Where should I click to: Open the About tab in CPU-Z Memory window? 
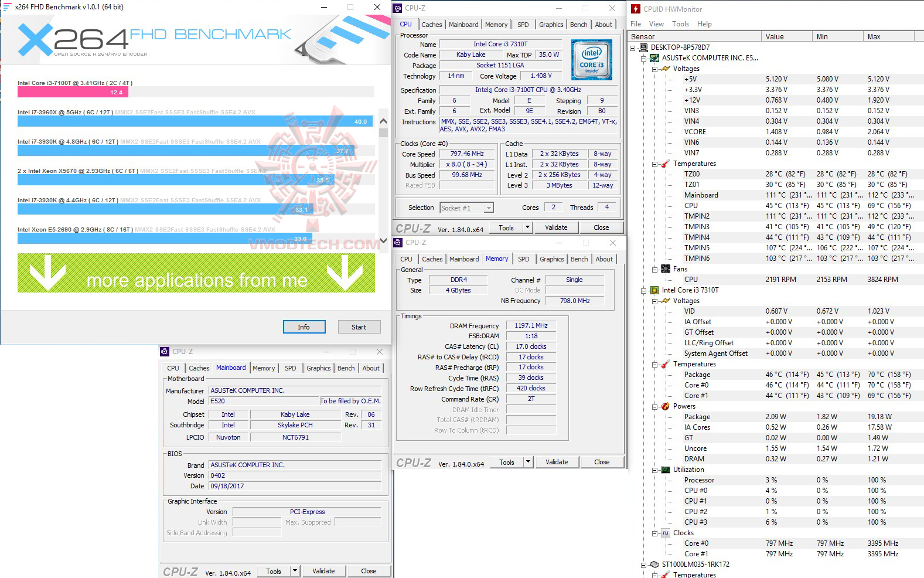click(x=604, y=259)
